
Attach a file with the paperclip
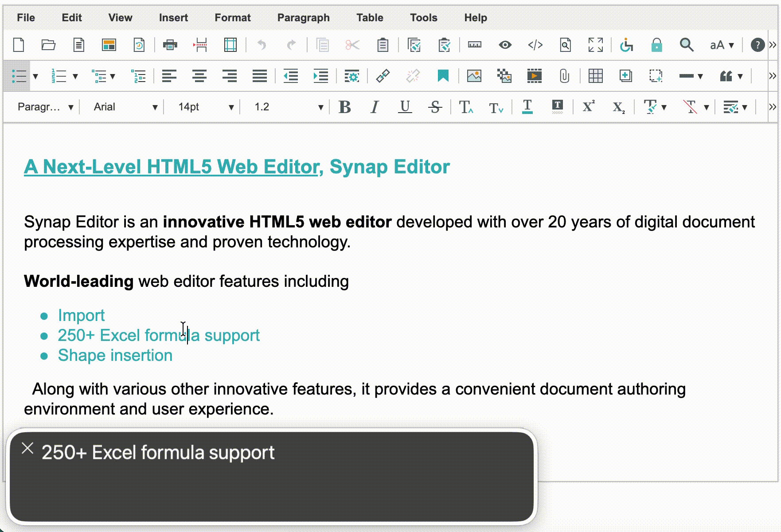pyautogui.click(x=564, y=76)
